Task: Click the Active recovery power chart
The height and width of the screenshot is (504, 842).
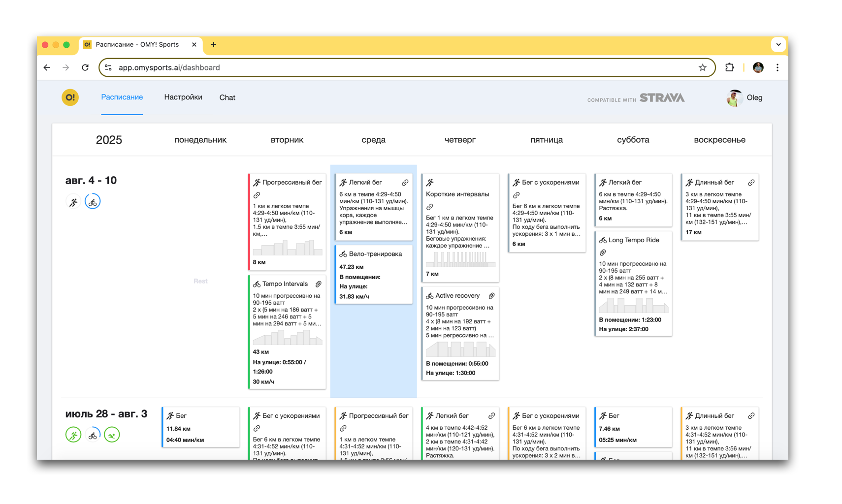Action: (x=460, y=349)
